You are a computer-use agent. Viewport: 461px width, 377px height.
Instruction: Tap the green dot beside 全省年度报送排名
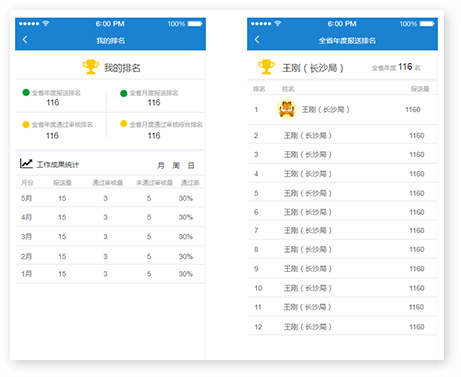click(26, 92)
